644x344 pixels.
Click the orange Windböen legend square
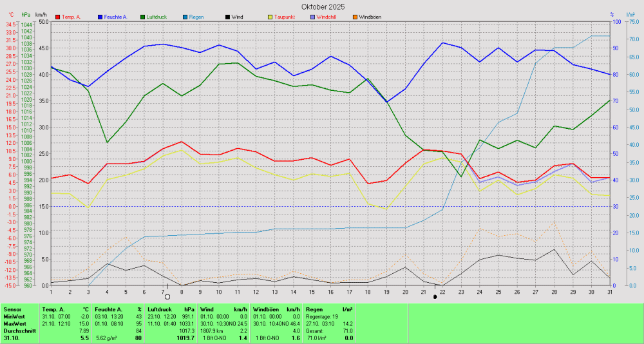pos(354,16)
